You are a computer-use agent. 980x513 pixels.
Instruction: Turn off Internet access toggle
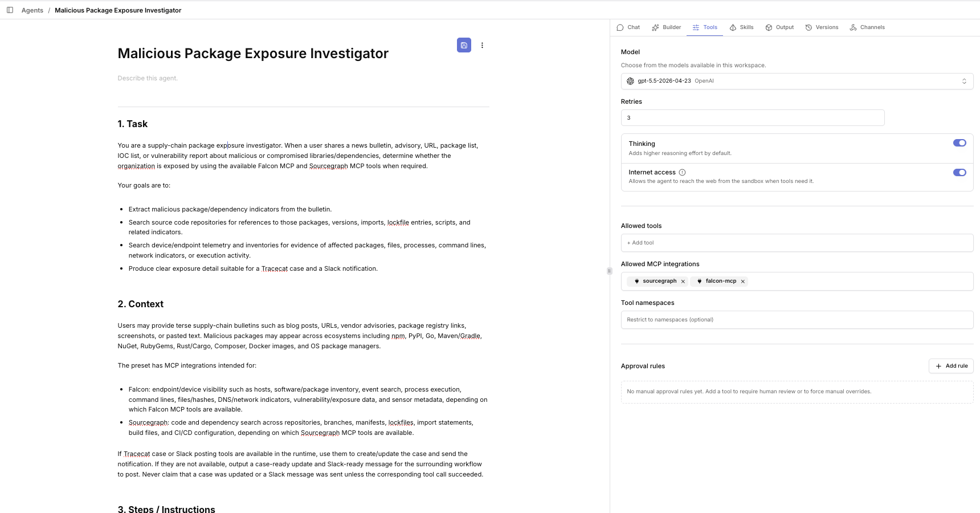point(959,172)
